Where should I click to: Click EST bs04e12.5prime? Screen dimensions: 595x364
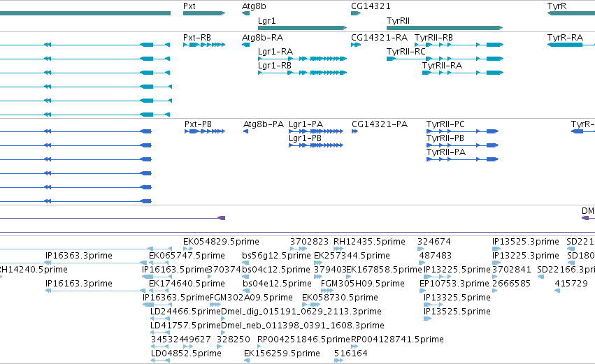pos(277,284)
